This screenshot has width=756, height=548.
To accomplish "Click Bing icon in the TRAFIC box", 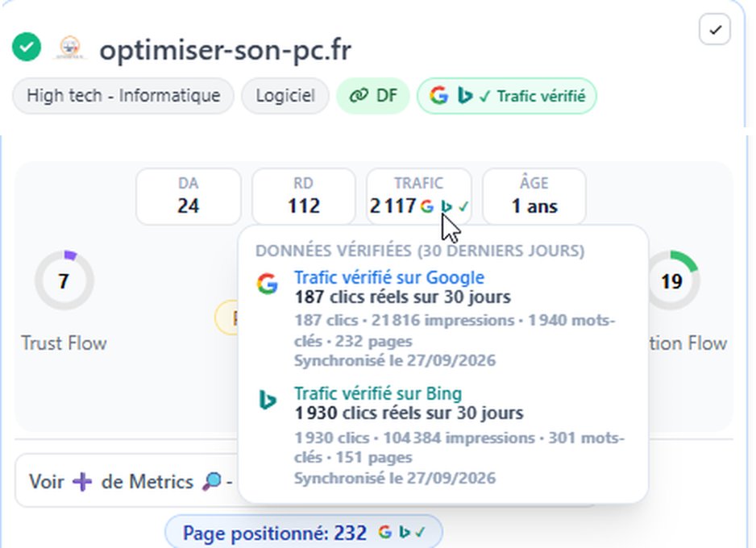I will tap(447, 207).
